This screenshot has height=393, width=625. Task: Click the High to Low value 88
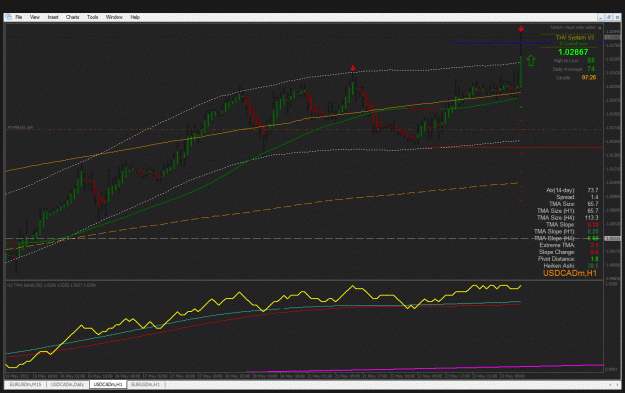pyautogui.click(x=591, y=61)
